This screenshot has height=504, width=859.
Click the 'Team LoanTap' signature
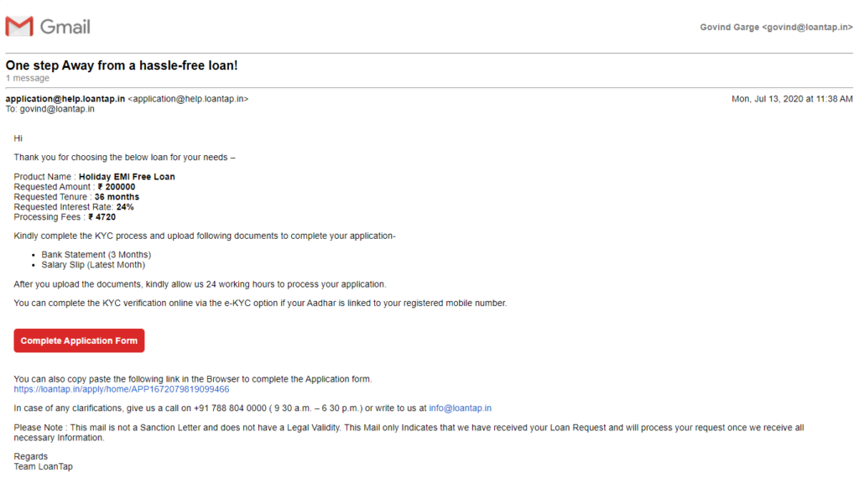point(44,467)
